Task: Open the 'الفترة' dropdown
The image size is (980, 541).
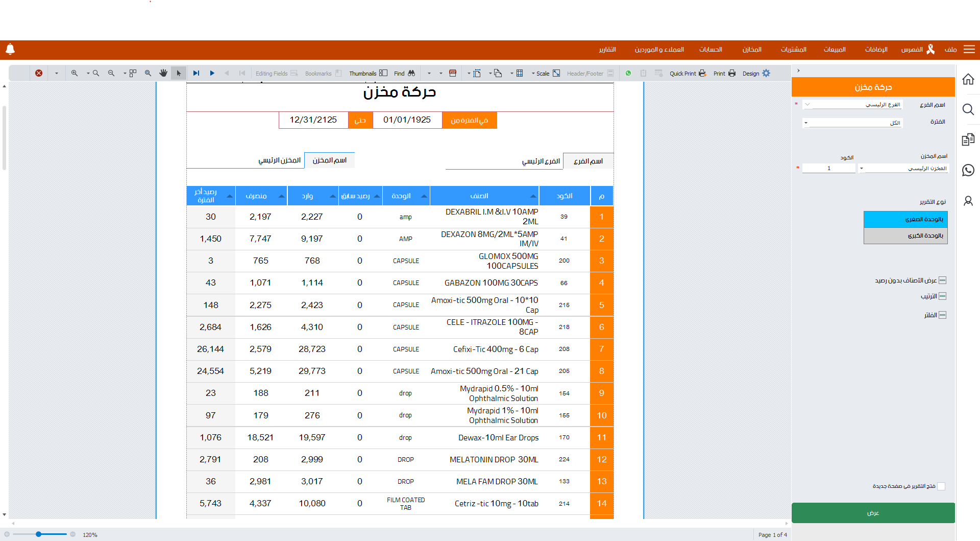Action: pyautogui.click(x=806, y=123)
